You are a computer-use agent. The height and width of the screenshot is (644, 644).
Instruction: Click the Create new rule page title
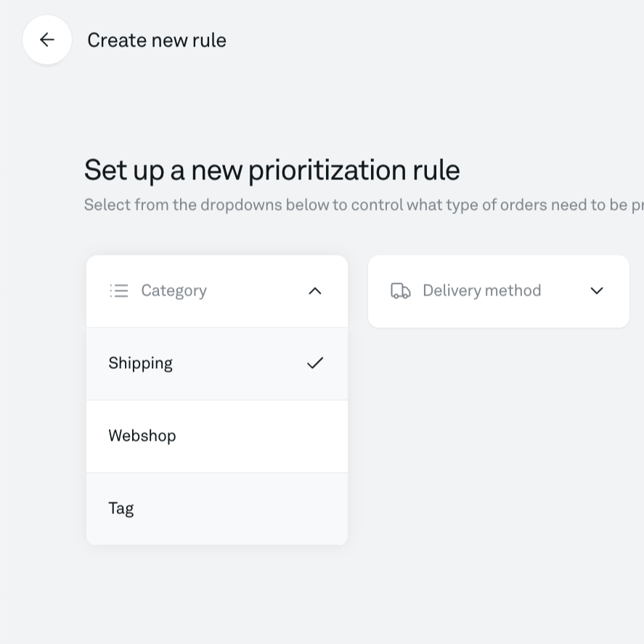pos(157,40)
